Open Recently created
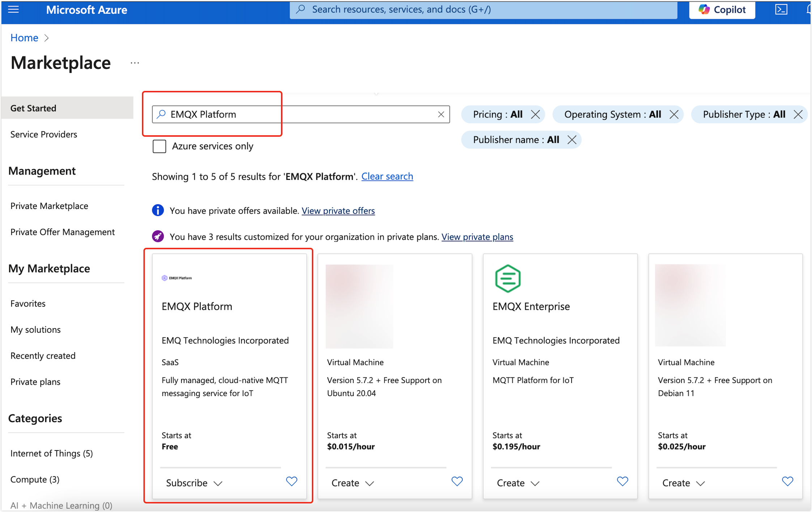The image size is (812, 512). [x=43, y=356]
